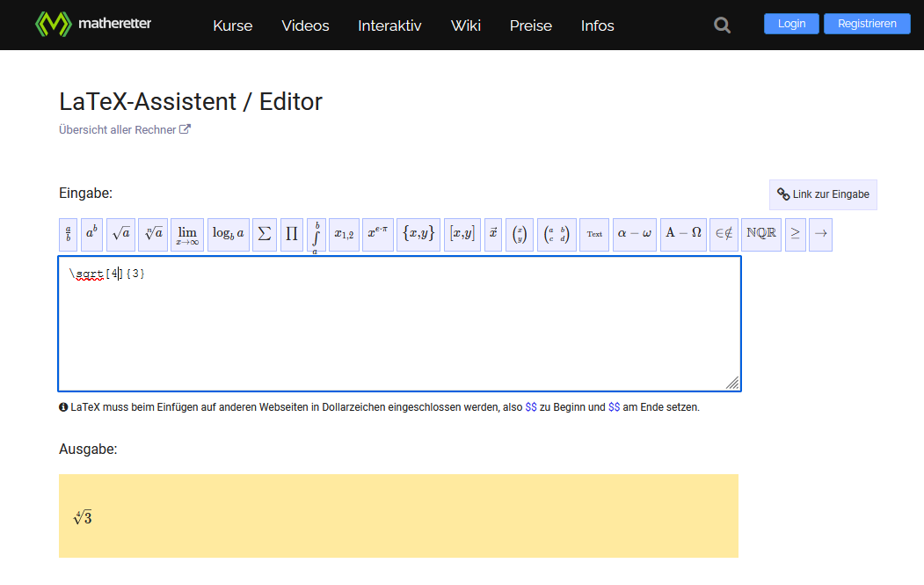The image size is (924, 585).
Task: Open the uppercase Greek letters A – Ω
Action: coord(683,234)
